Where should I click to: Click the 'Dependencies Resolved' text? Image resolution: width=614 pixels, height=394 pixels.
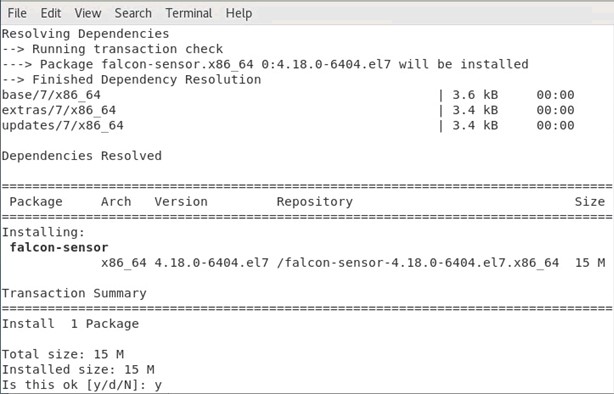click(x=82, y=156)
